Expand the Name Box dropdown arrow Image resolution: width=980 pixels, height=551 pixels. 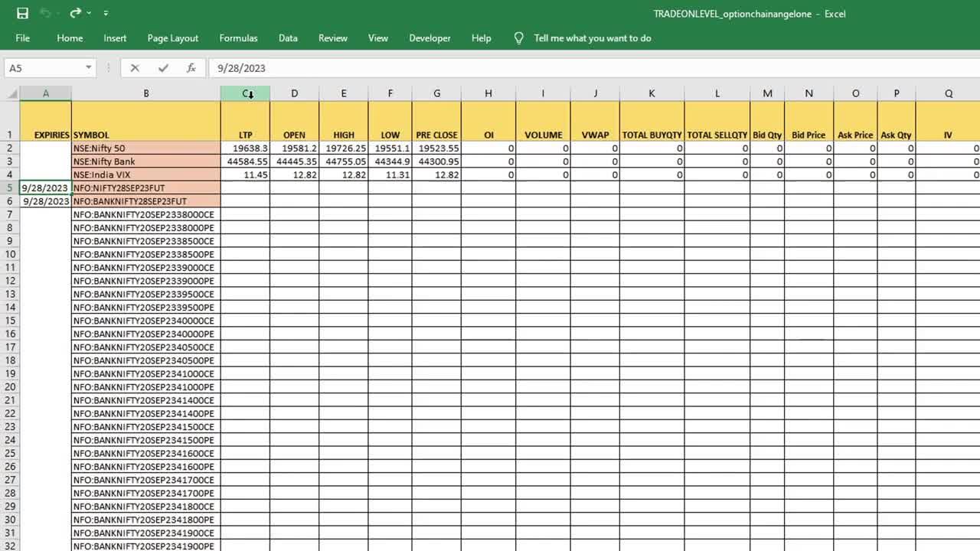(89, 68)
